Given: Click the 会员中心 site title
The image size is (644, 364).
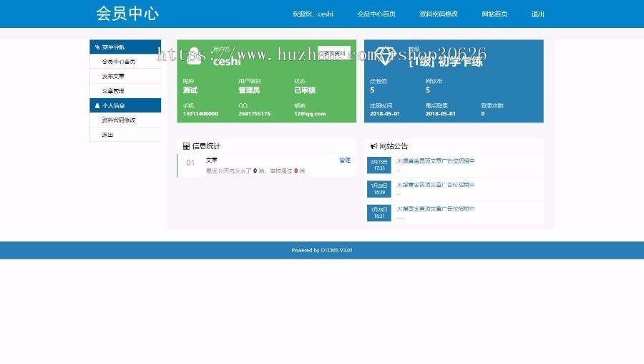Looking at the screenshot, I should [127, 14].
